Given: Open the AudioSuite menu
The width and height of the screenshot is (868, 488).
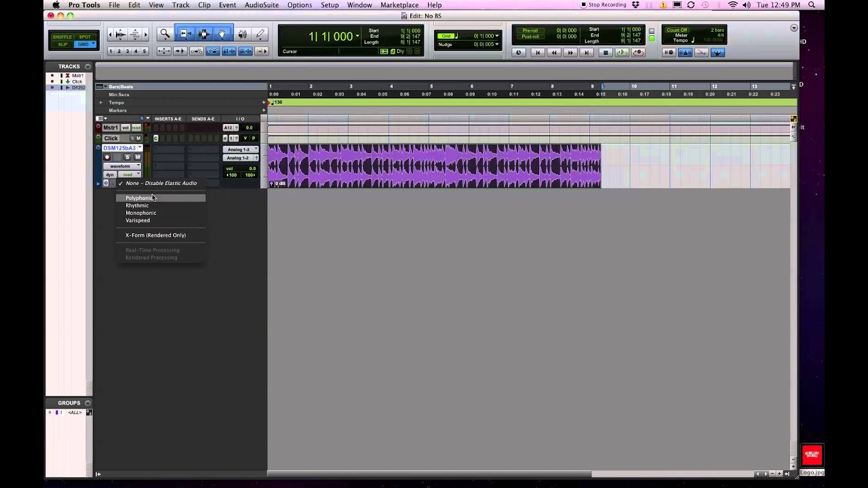Looking at the screenshot, I should tap(262, 5).
